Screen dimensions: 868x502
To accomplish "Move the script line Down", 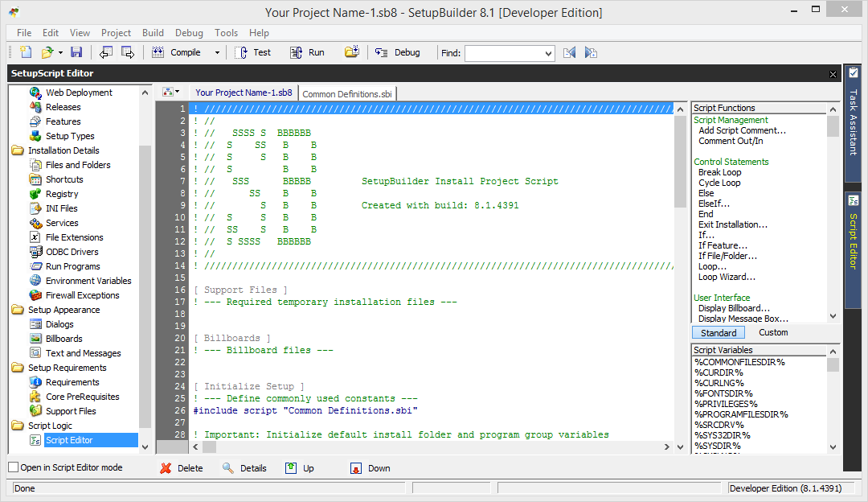I will click(356, 468).
